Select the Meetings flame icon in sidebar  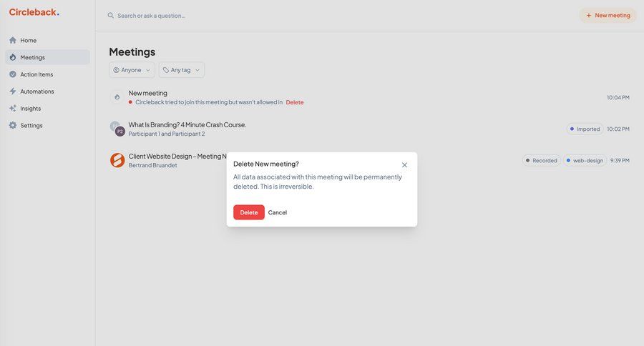pos(13,57)
